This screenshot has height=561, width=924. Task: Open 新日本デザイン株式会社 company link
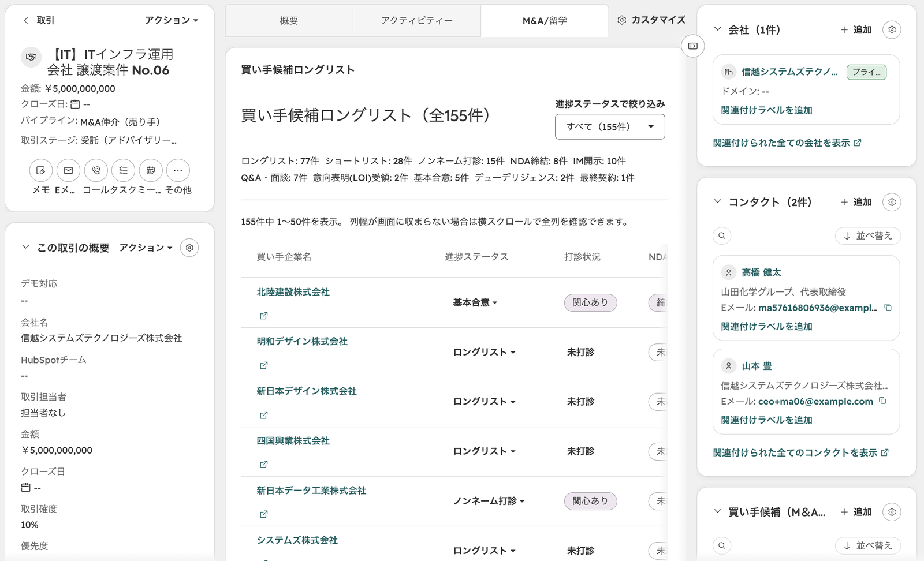[307, 391]
